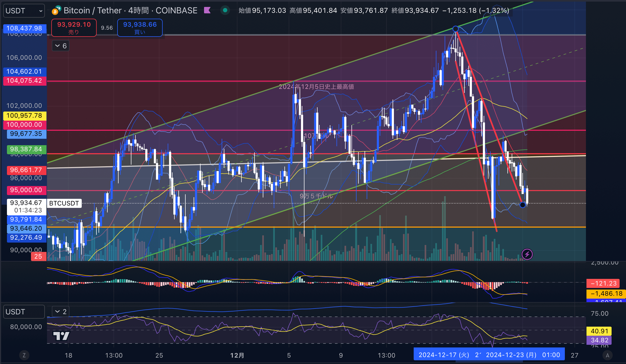Click the 25 date label on time axis

coord(159,355)
